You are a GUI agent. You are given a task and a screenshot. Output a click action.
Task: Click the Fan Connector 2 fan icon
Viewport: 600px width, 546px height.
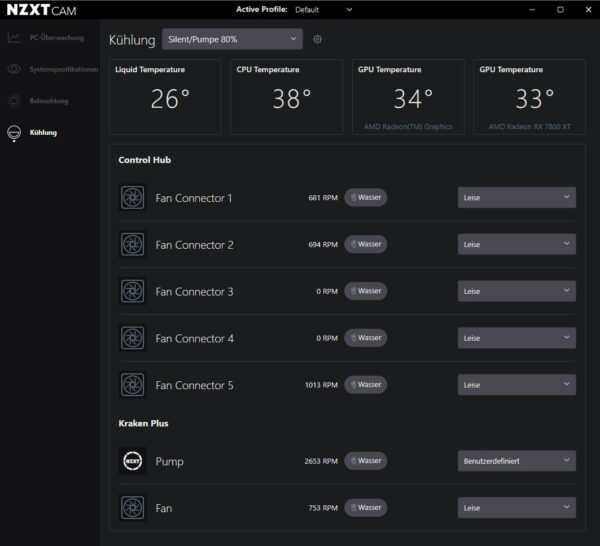pyautogui.click(x=132, y=244)
